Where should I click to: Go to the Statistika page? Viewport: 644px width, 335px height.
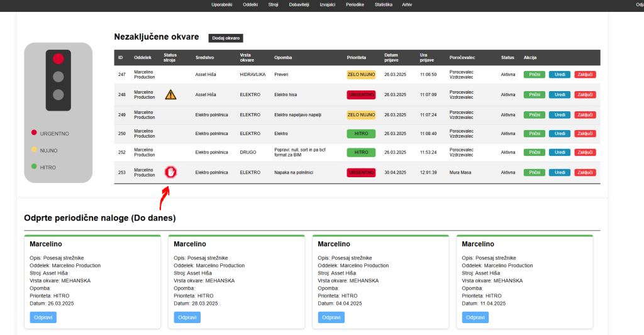tap(384, 4)
